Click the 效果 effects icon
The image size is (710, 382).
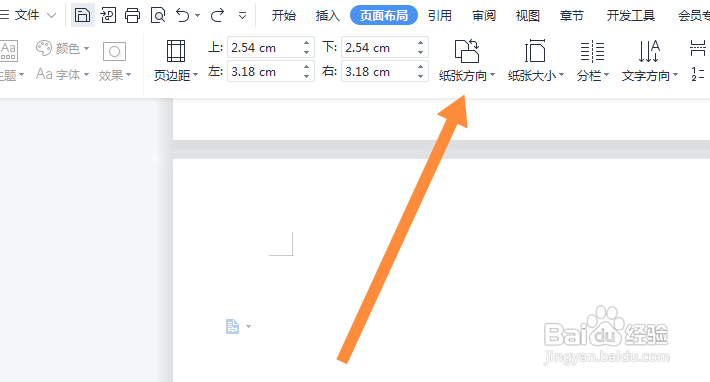[114, 51]
